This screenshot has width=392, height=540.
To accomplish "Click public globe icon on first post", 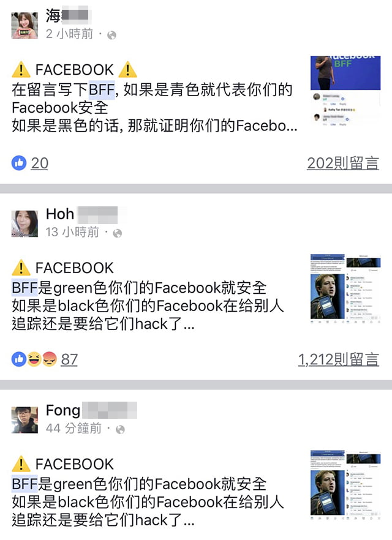I will pyautogui.click(x=111, y=35).
